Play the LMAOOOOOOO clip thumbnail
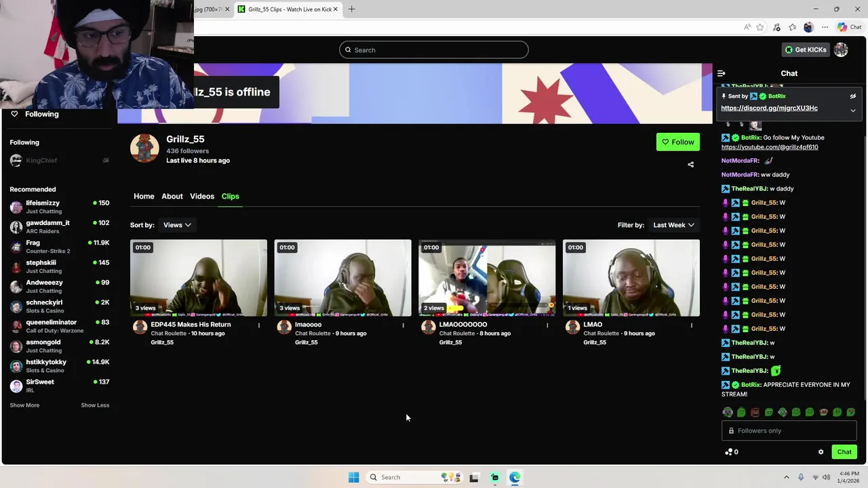 point(487,278)
